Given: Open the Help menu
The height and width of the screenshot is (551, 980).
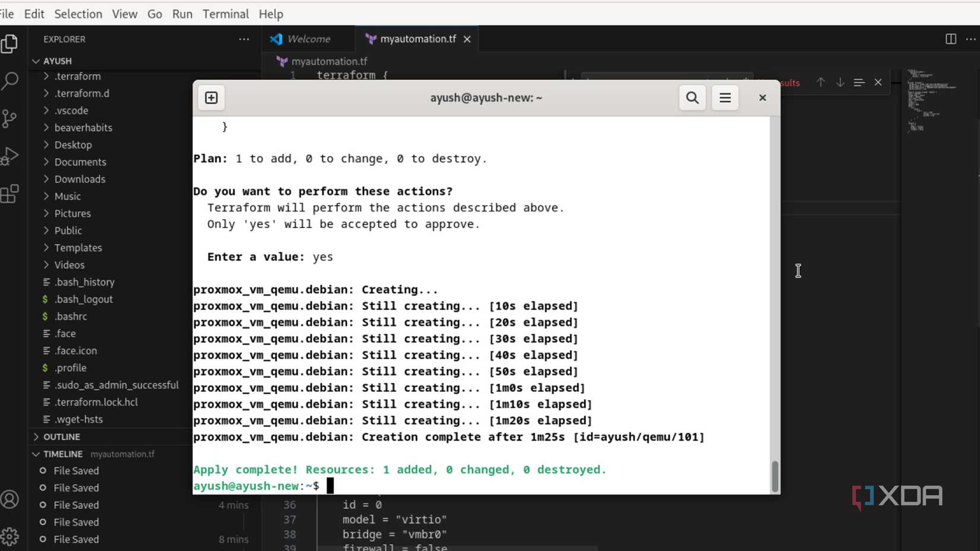Looking at the screenshot, I should pos(271,14).
